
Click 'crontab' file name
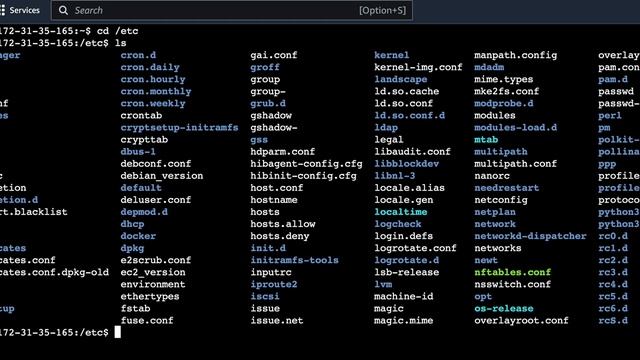click(x=141, y=116)
